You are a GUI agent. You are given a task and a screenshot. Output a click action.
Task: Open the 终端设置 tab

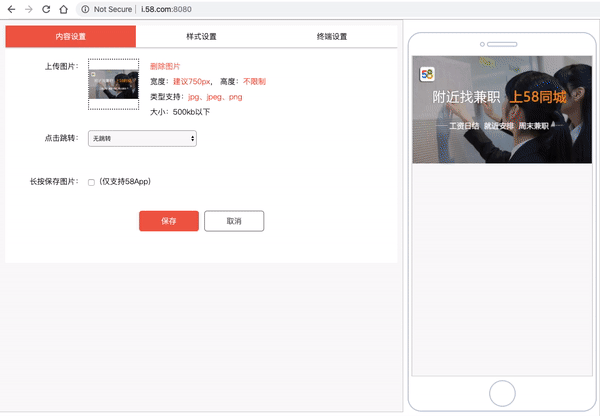click(x=332, y=36)
